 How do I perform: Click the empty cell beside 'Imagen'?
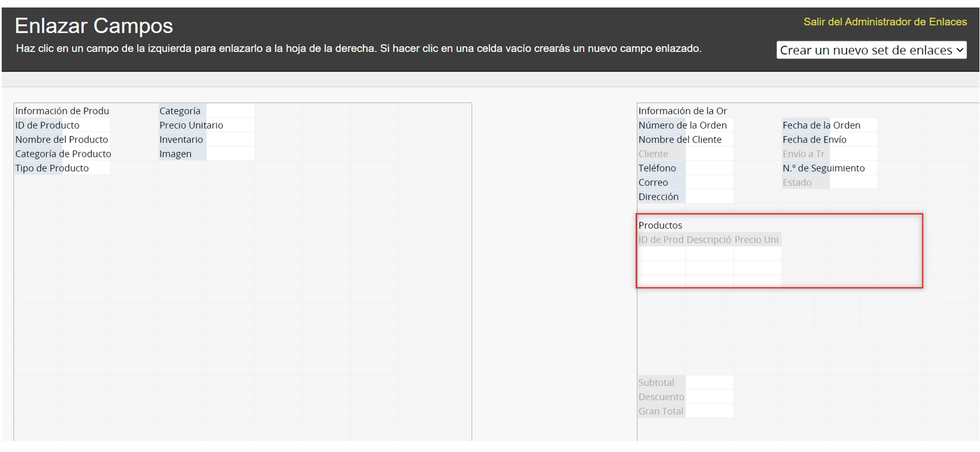click(x=230, y=154)
